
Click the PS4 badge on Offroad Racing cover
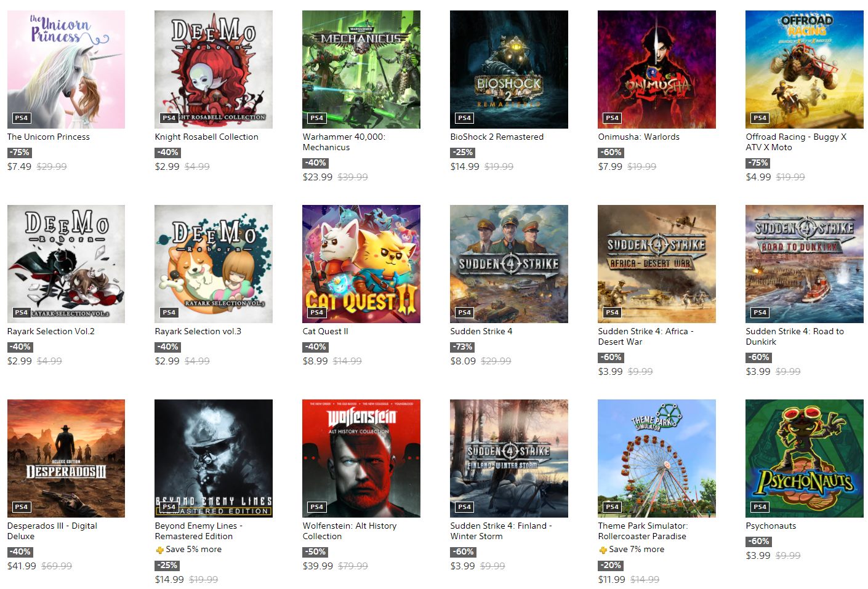pyautogui.click(x=760, y=118)
